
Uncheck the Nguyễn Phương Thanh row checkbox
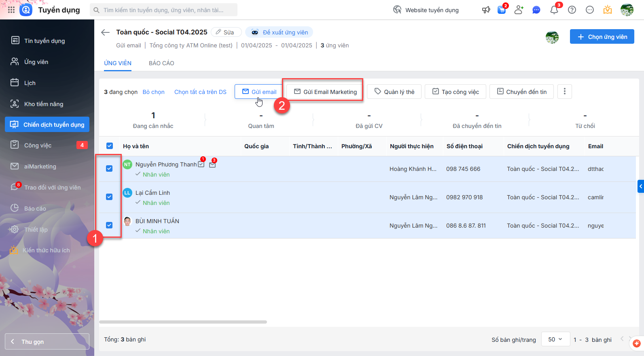(x=109, y=168)
